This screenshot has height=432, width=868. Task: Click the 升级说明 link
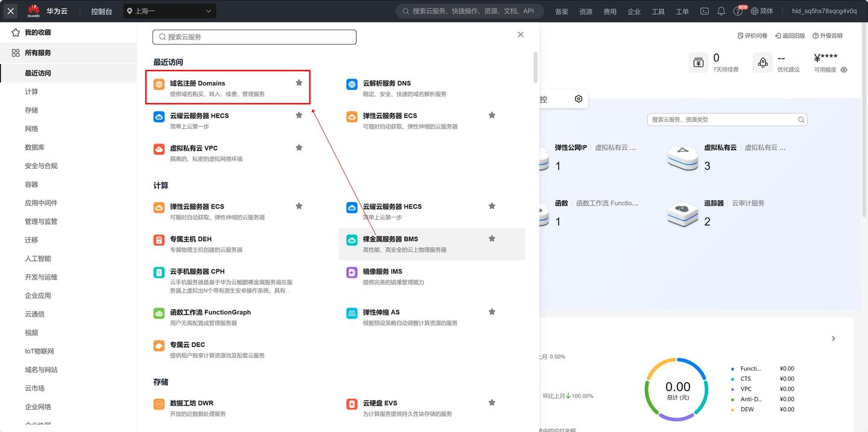(x=828, y=36)
